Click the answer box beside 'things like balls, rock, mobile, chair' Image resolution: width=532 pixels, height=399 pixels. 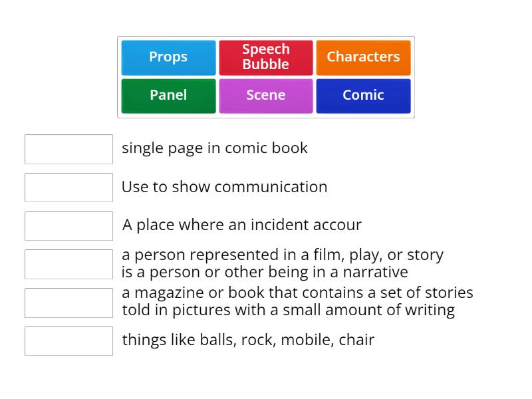tap(68, 341)
